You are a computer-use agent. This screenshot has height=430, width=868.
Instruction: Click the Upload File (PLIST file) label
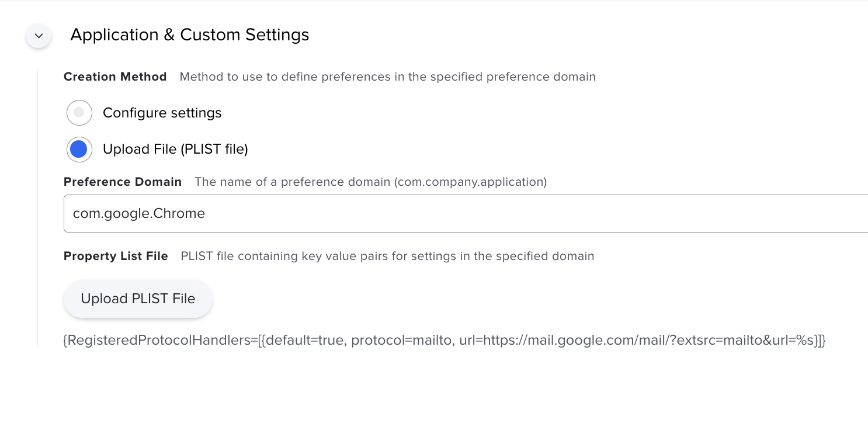pos(175,150)
